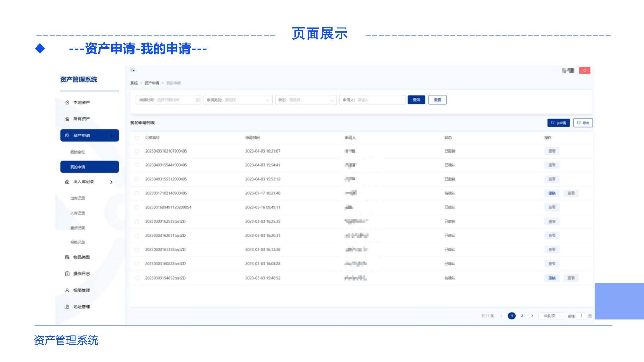Click the 权限管理 user icon
Screen dimensions: 644x362
pos(67,290)
